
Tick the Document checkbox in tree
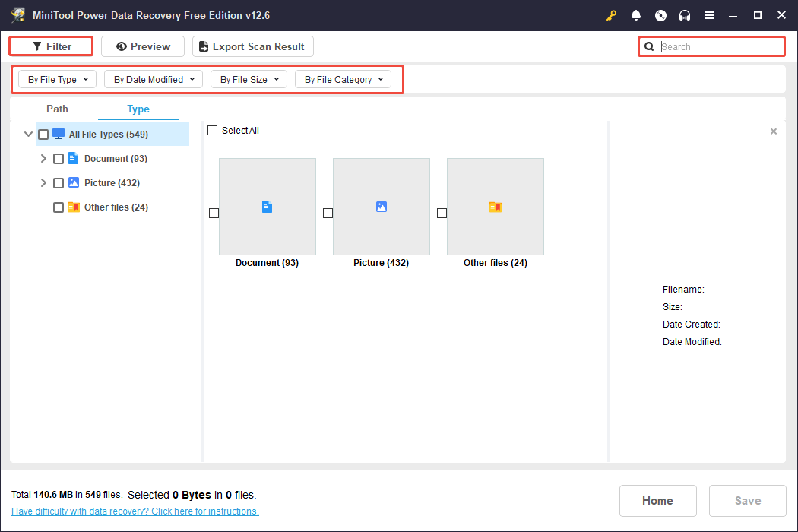point(59,159)
